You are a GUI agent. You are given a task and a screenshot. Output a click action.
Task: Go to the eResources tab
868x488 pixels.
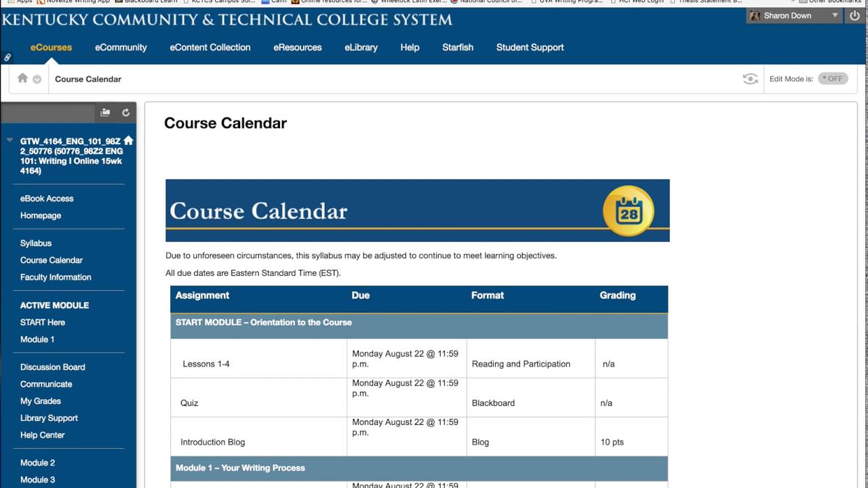pyautogui.click(x=298, y=47)
